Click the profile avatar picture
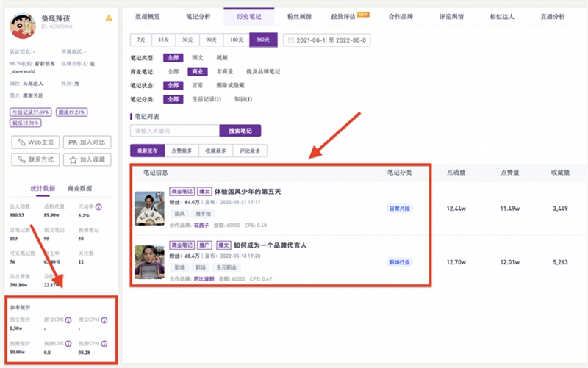Viewport: 588px width, 368px height. (x=23, y=26)
